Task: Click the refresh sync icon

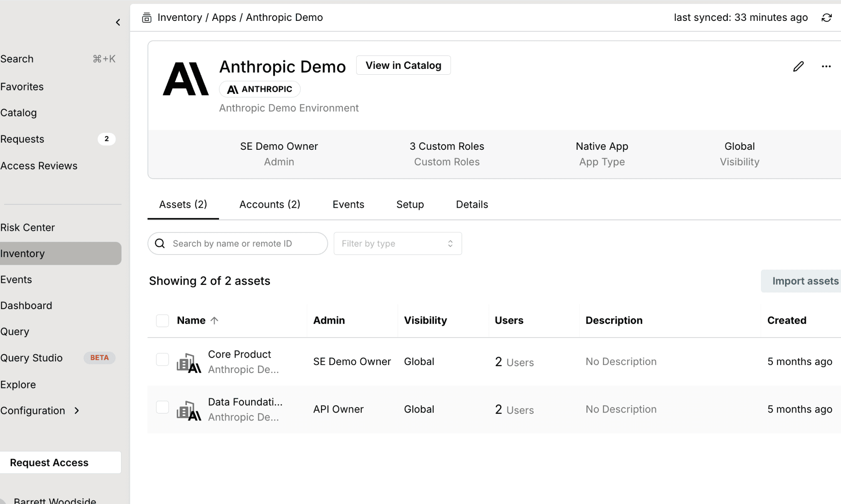Action: (x=826, y=18)
